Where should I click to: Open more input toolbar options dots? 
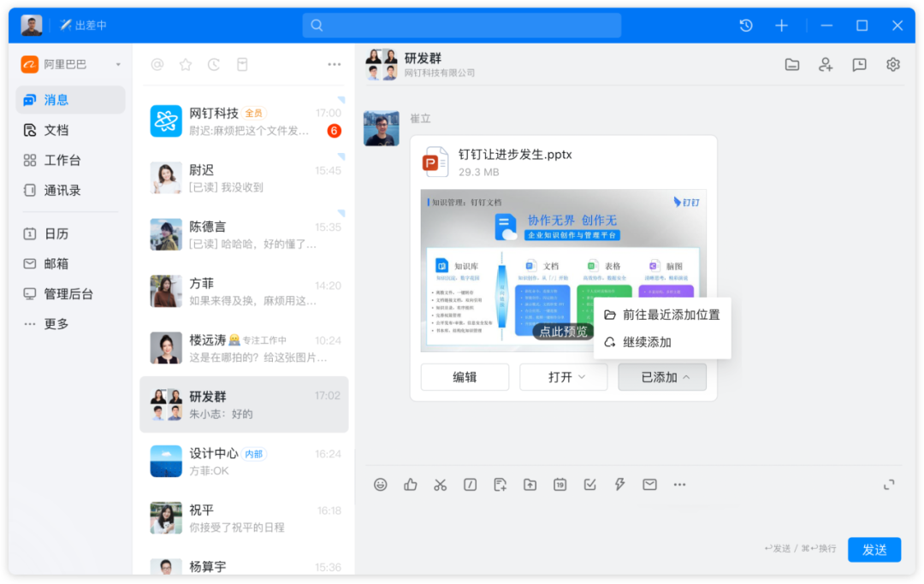pyautogui.click(x=679, y=485)
